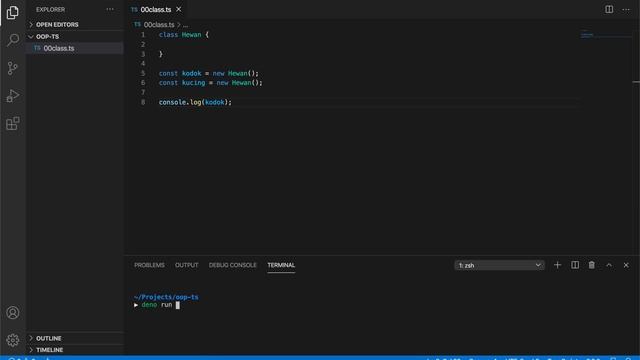Expand the Outline section
This screenshot has height=360, width=640.
coord(75,338)
